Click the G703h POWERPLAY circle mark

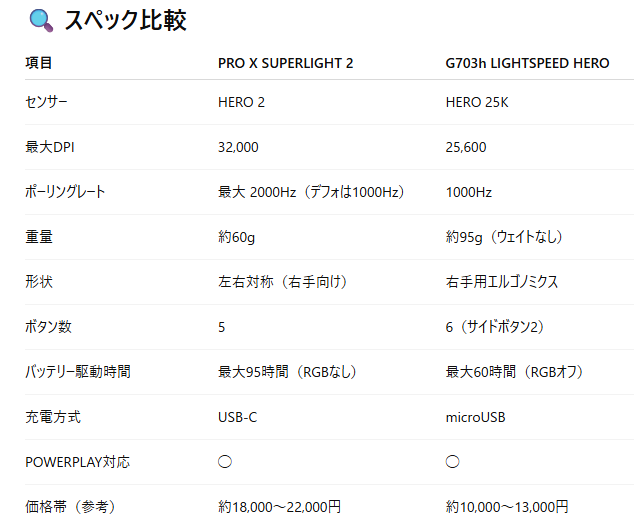coord(452,461)
